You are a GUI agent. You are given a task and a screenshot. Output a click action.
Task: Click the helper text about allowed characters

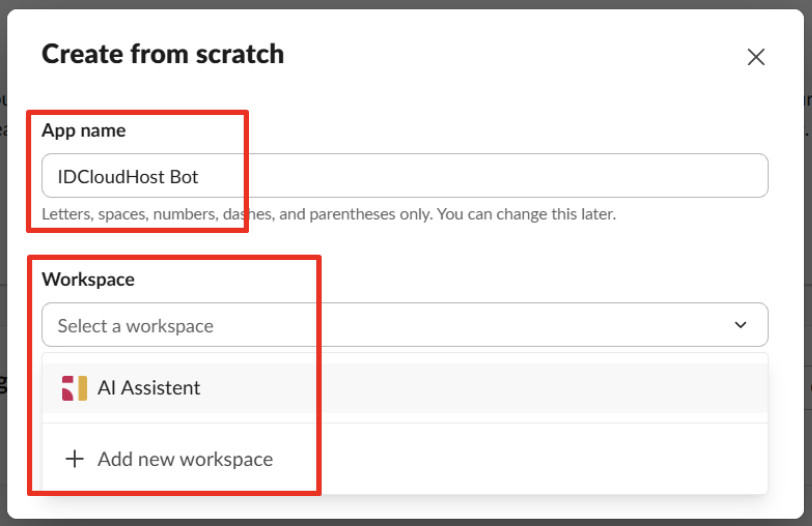tap(329, 214)
